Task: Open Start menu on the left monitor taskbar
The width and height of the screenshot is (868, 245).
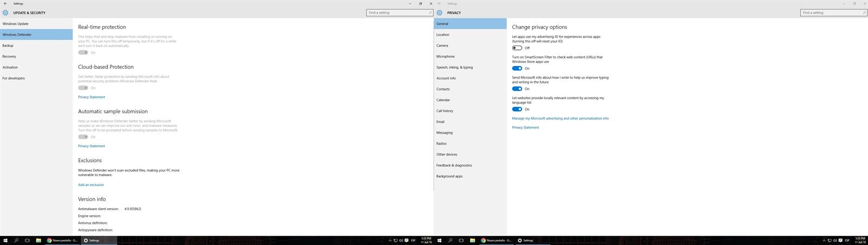Action: point(5,240)
